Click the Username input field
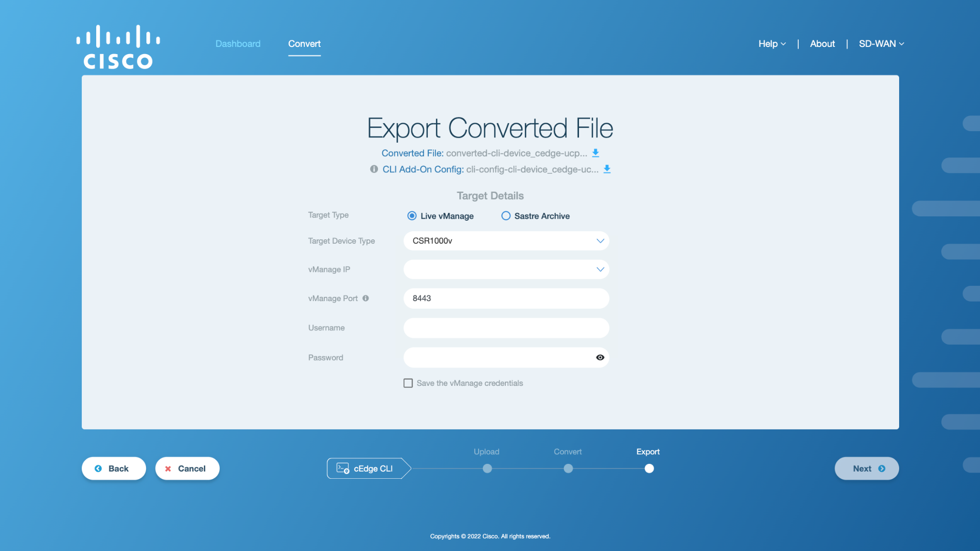The width and height of the screenshot is (980, 551). coord(505,327)
